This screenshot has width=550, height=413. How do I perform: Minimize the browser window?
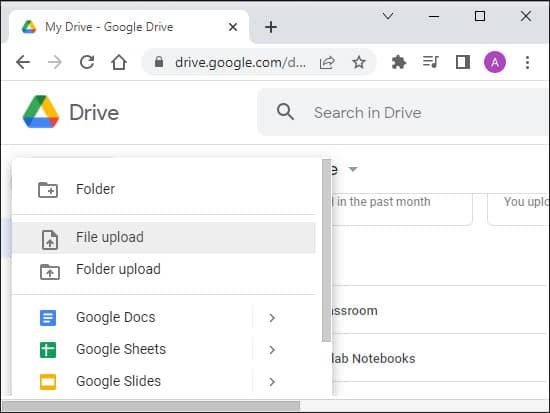click(434, 16)
